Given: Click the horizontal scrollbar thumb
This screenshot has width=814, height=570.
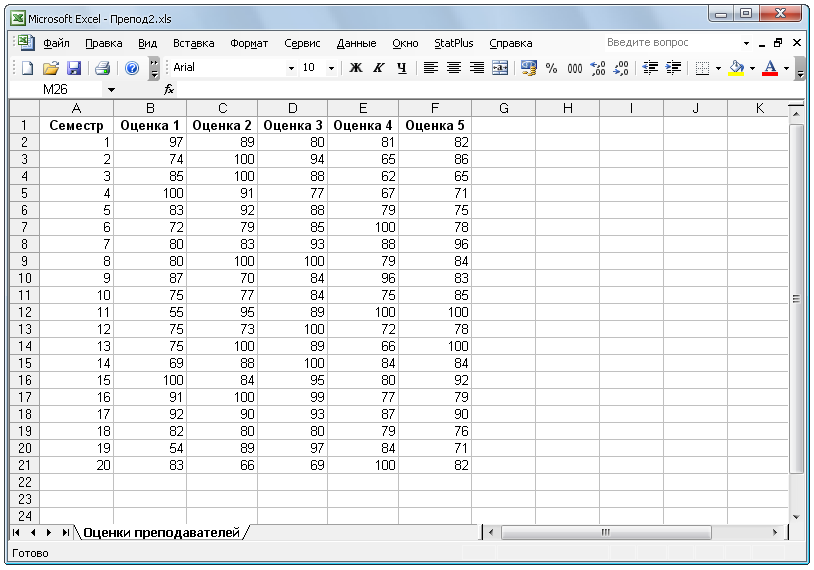Looking at the screenshot, I should click(606, 533).
